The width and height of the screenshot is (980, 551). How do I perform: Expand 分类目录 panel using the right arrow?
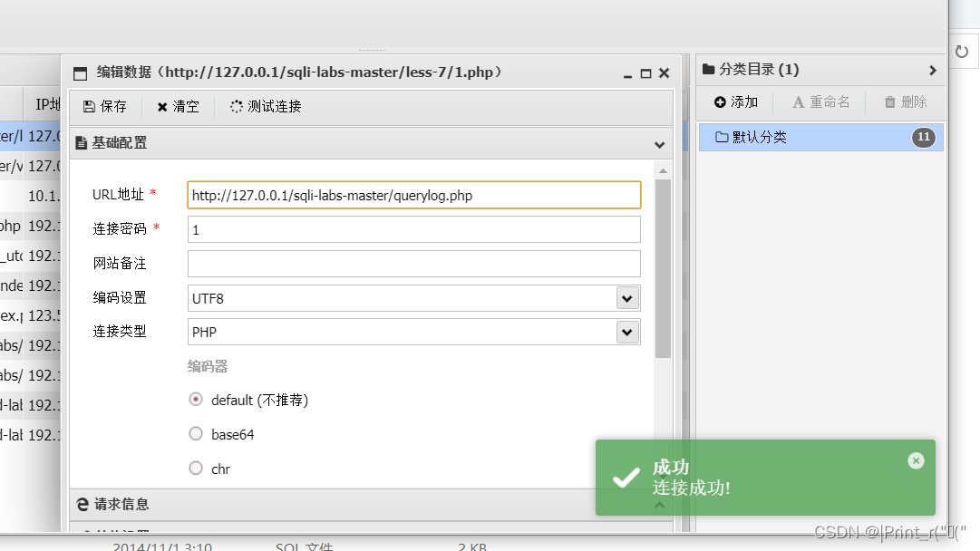tap(933, 69)
